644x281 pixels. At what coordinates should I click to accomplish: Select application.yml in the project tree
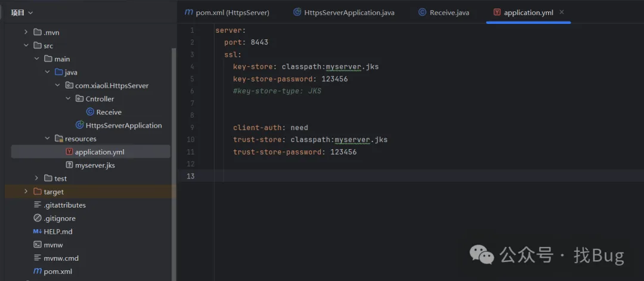pyautogui.click(x=100, y=152)
